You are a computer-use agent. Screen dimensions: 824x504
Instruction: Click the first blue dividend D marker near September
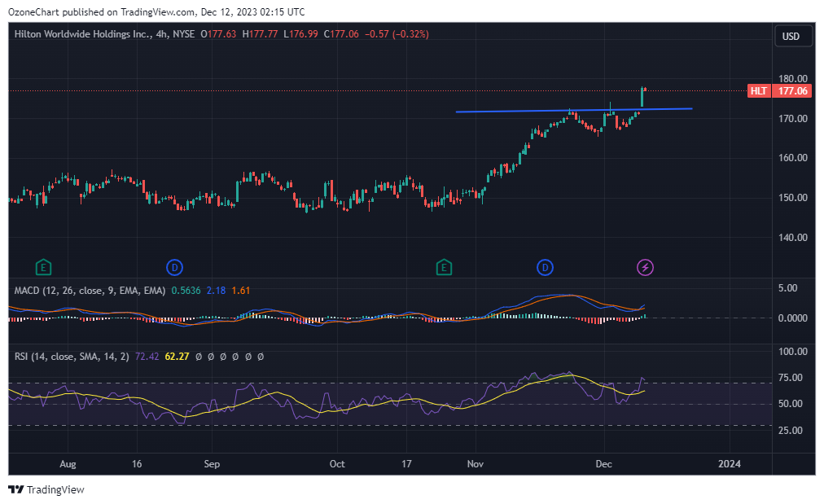tap(174, 268)
